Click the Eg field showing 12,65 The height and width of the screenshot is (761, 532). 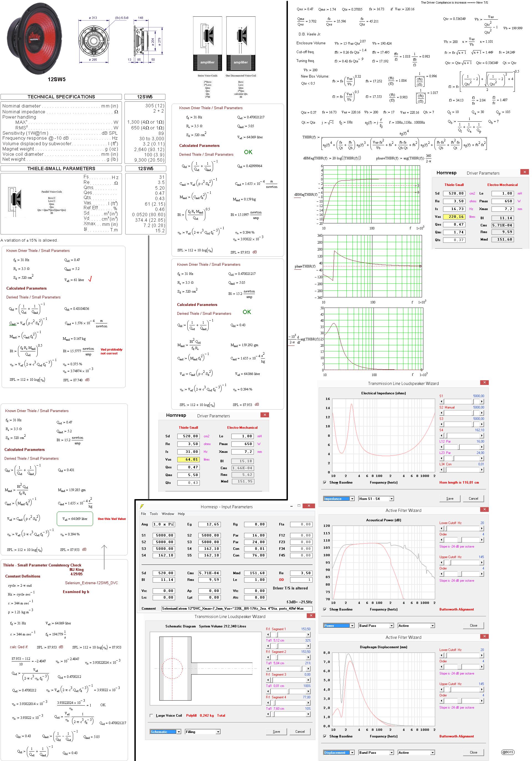[x=209, y=524]
